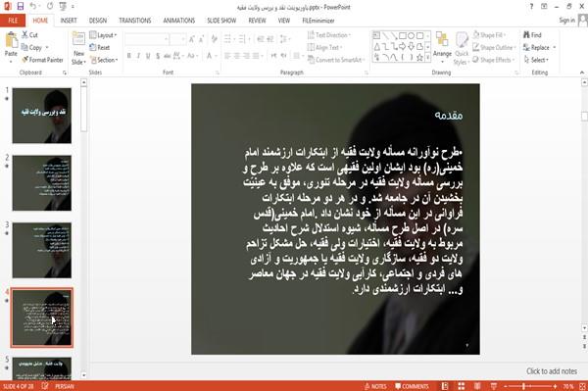Image resolution: width=588 pixels, height=391 pixels.
Task: Toggle Italic formatting
Action: [x=138, y=56]
